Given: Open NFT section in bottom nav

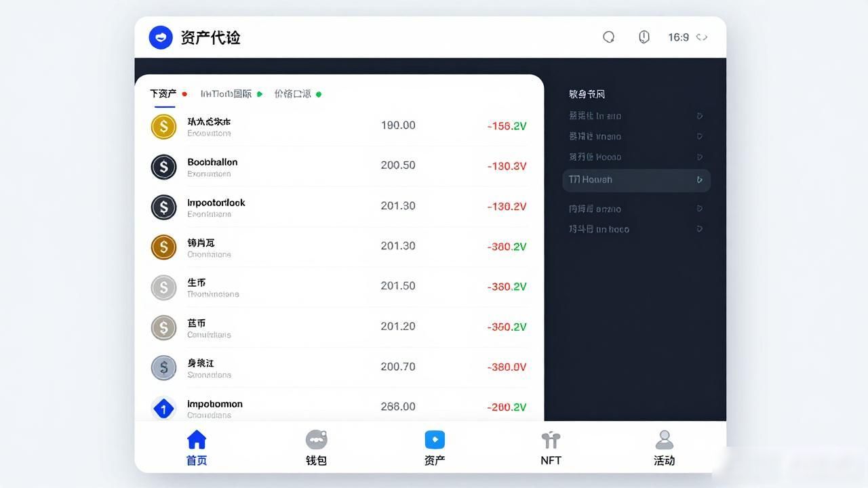Looking at the screenshot, I should (x=551, y=448).
